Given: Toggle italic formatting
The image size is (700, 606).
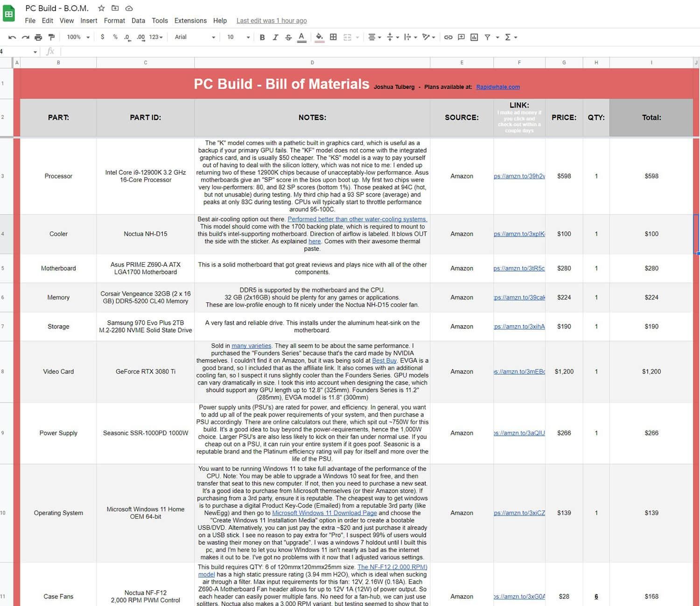Looking at the screenshot, I should tap(275, 37).
